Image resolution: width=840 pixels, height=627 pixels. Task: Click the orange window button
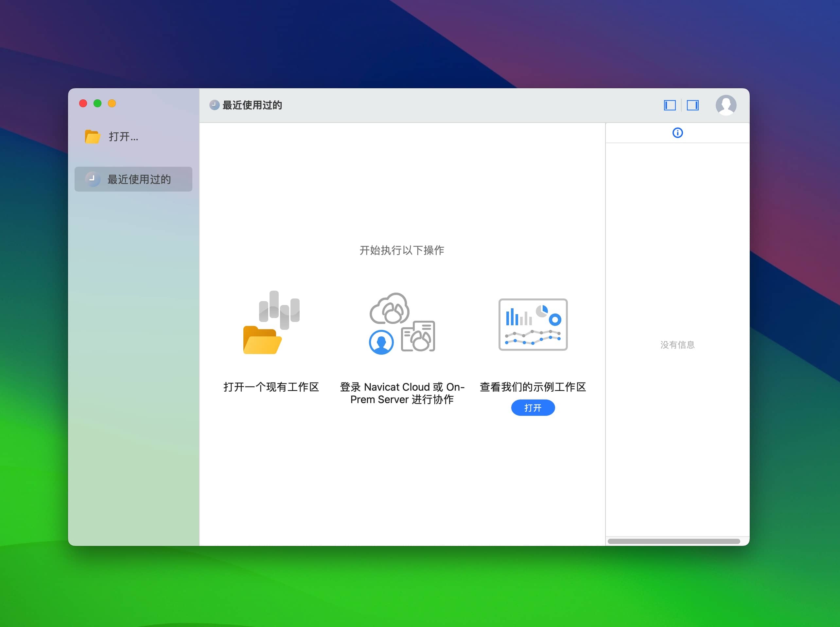click(x=112, y=103)
